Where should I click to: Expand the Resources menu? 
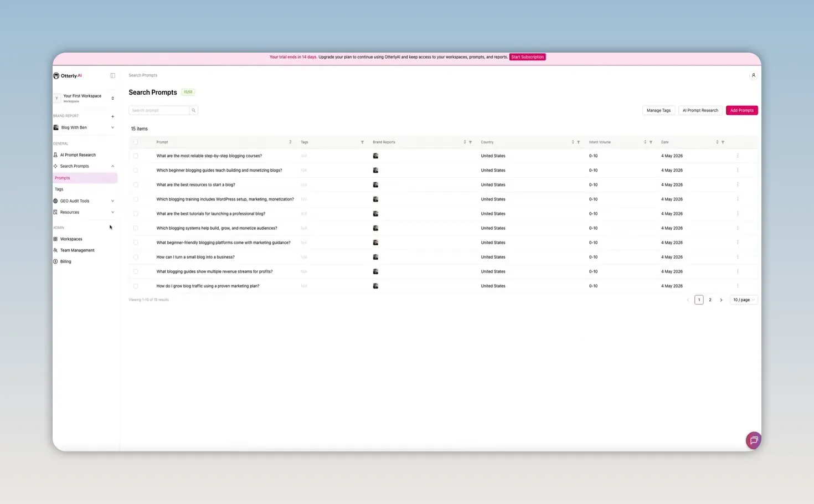112,212
